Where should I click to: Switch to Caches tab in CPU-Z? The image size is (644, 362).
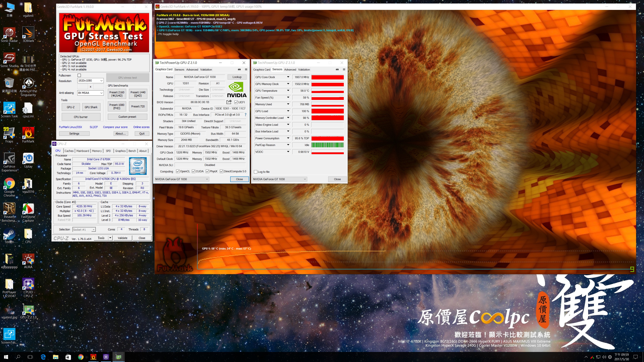pyautogui.click(x=69, y=151)
